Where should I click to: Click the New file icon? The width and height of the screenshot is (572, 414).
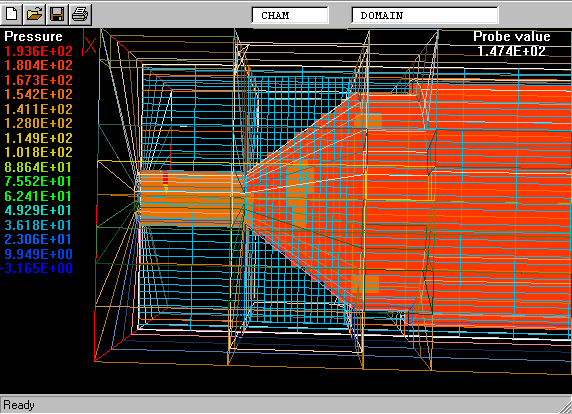click(x=11, y=15)
